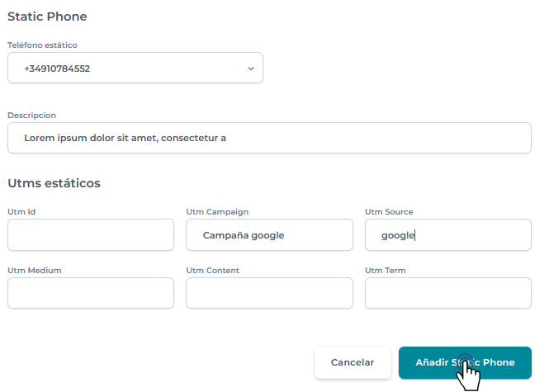
Task: Click the Añadir Static Phone button
Action: (464, 362)
